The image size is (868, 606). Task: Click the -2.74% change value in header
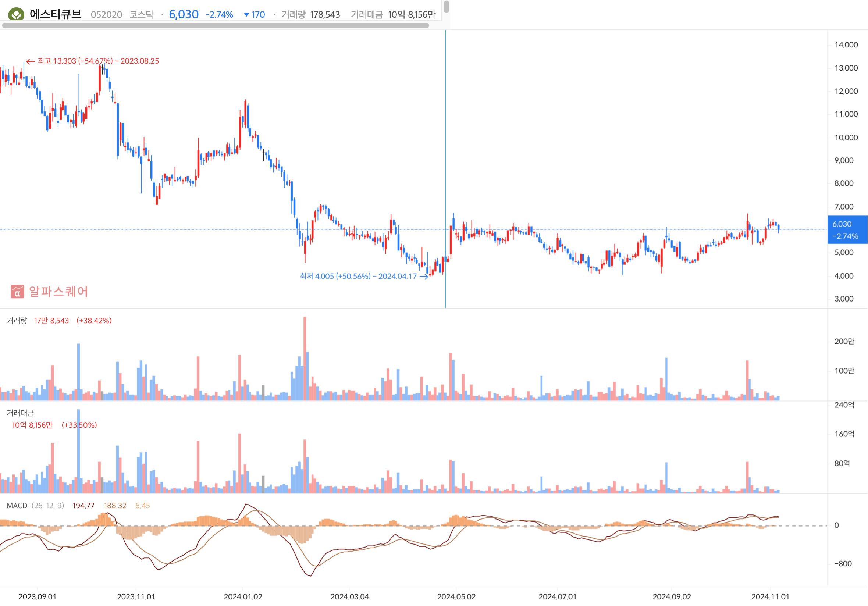[219, 15]
